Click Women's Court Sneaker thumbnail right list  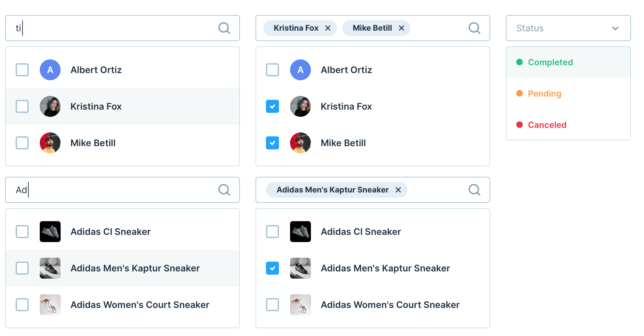coord(300,305)
